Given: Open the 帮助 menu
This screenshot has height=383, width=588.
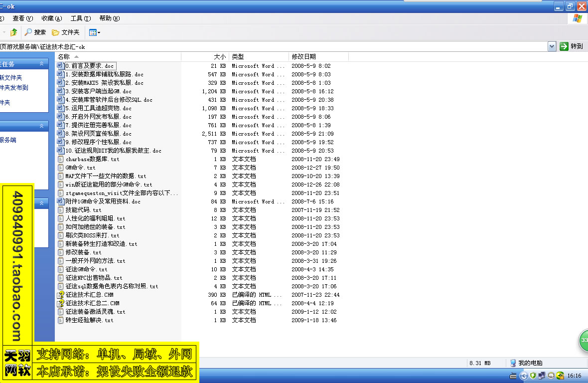Looking at the screenshot, I should (109, 18).
